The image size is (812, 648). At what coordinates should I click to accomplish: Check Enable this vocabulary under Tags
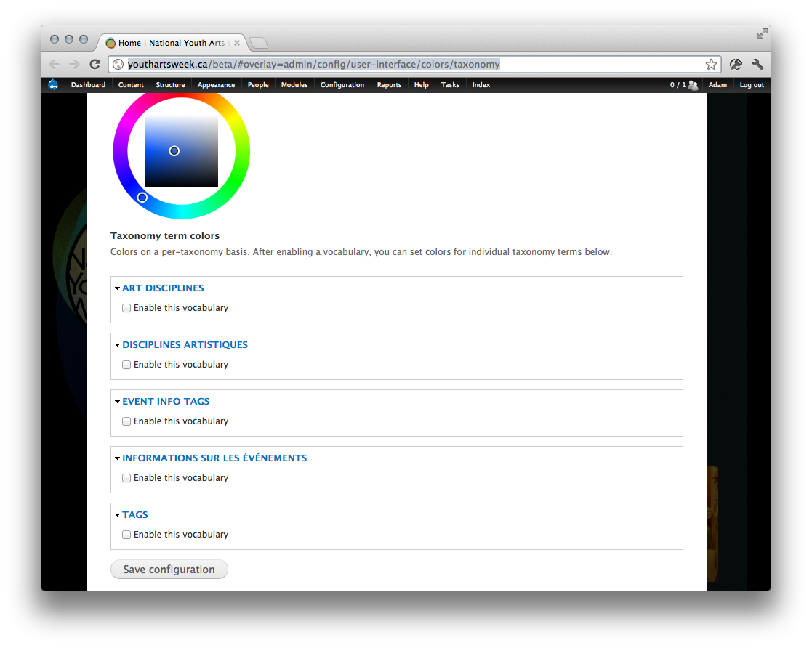[x=126, y=535]
